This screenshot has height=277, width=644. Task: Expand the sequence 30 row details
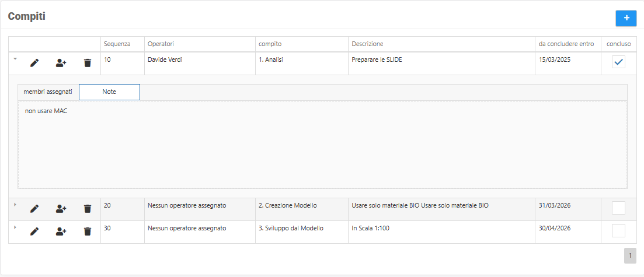point(15,227)
